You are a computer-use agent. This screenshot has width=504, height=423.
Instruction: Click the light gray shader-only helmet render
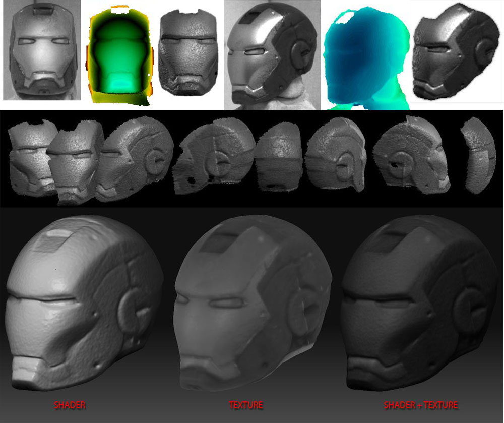pyautogui.click(x=84, y=303)
